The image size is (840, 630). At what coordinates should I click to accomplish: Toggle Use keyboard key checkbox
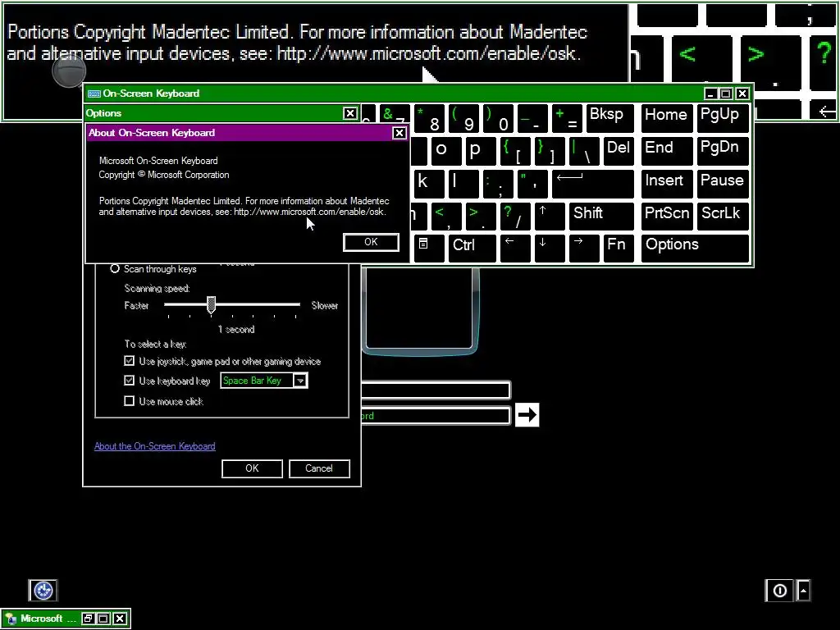pyautogui.click(x=129, y=381)
